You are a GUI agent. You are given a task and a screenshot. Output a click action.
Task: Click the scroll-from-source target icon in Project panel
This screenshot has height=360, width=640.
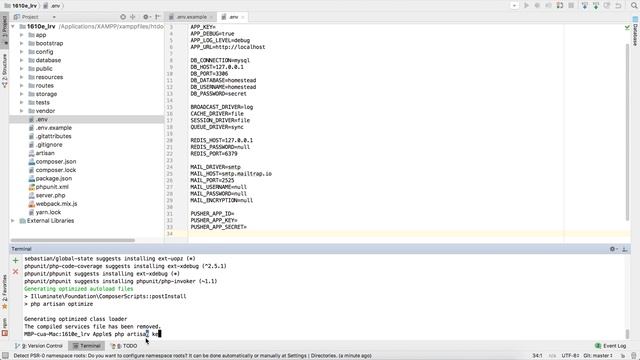[123, 17]
